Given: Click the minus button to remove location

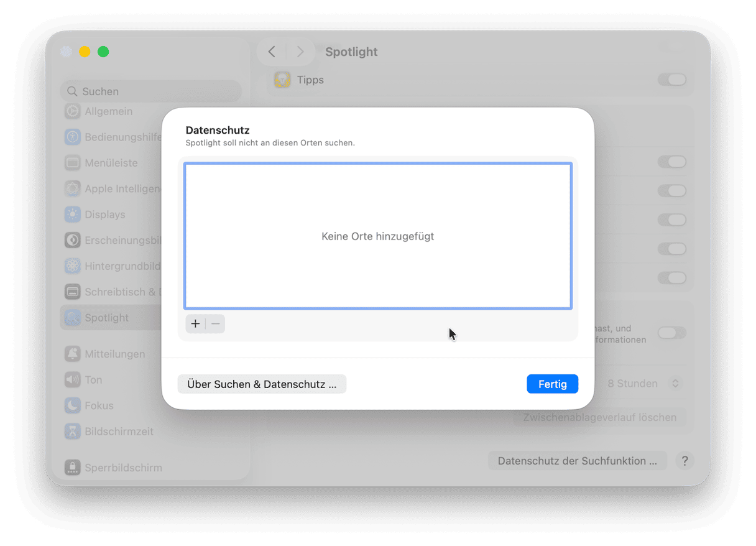Looking at the screenshot, I should click(216, 324).
